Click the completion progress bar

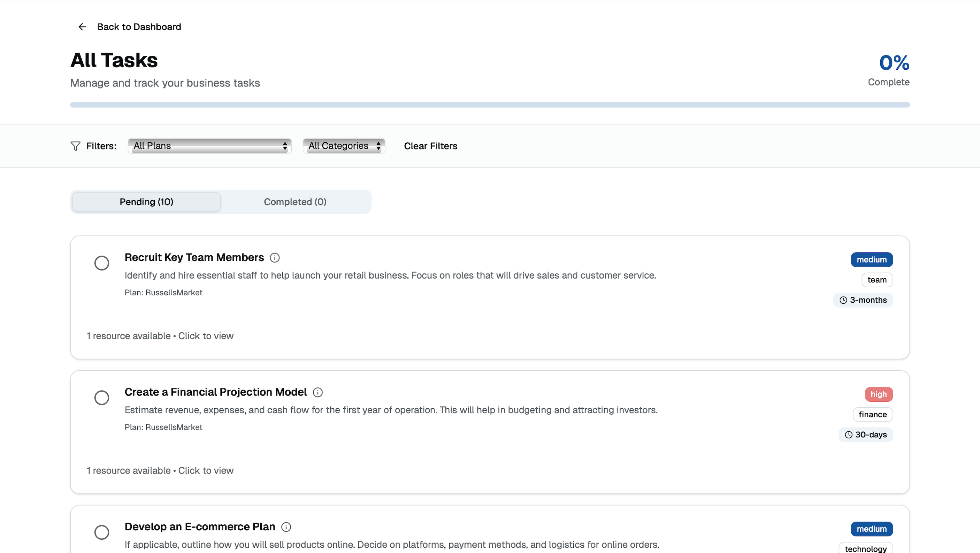[x=490, y=104]
